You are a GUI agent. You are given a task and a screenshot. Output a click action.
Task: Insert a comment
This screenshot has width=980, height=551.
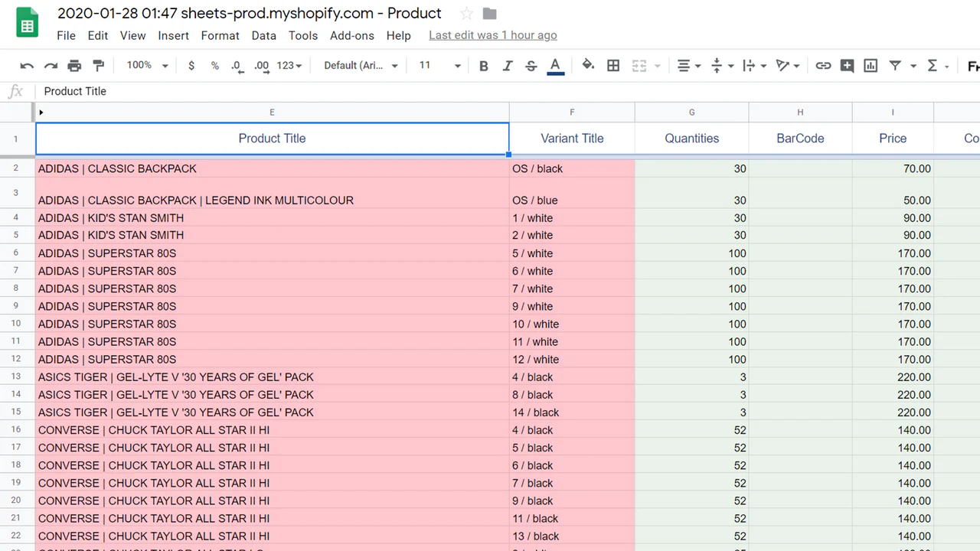(x=847, y=66)
